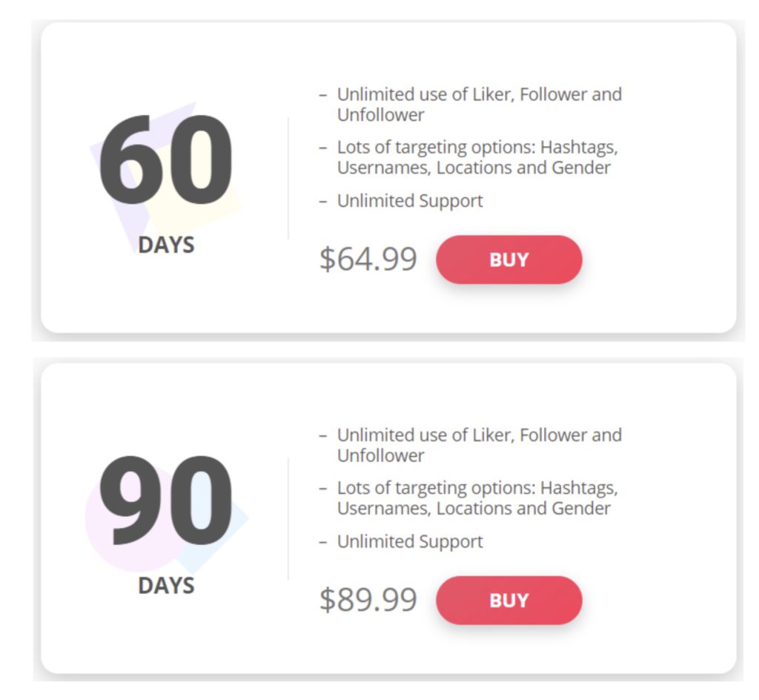The image size is (759, 700).
Task: Click the $89.99 price text
Action: (x=368, y=600)
